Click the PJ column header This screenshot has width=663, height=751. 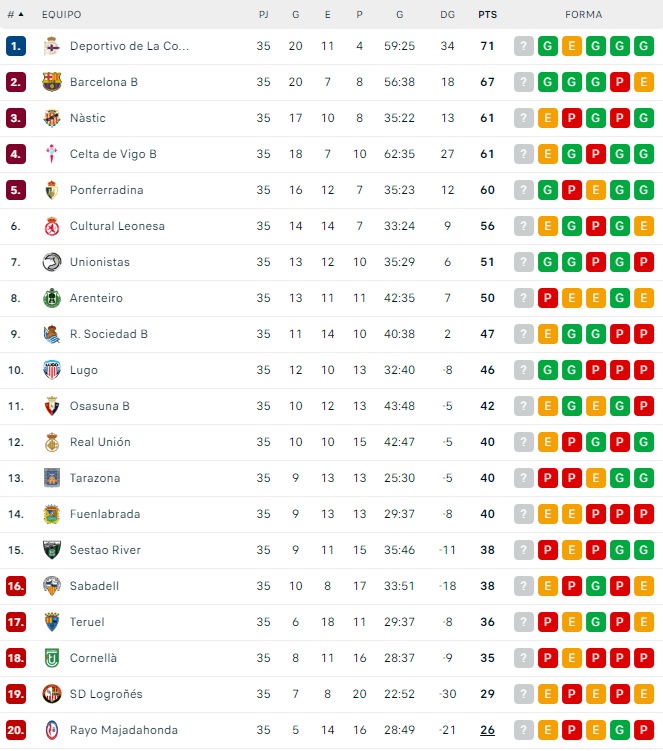coord(263,15)
